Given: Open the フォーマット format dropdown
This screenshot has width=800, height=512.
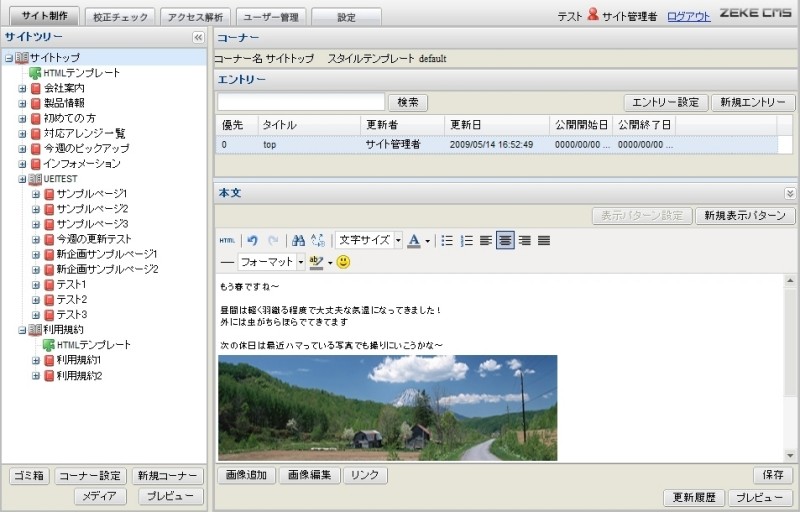Looking at the screenshot, I should coord(300,262).
